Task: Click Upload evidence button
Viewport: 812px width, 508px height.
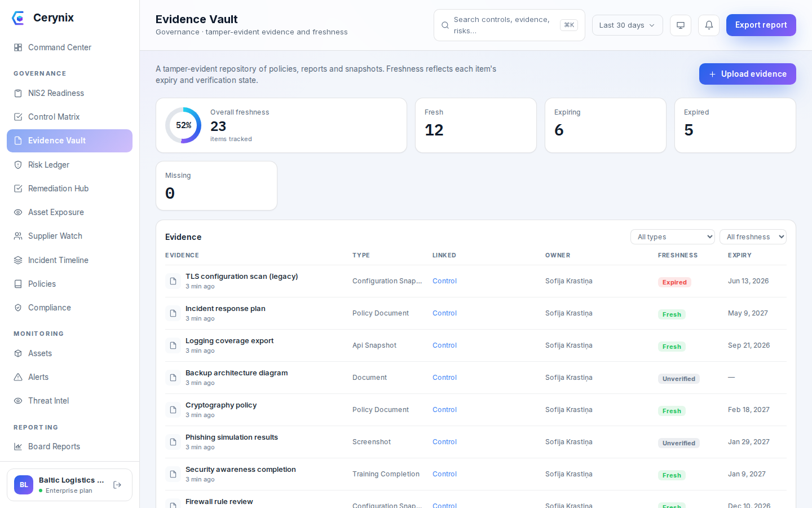Action: coord(747,74)
